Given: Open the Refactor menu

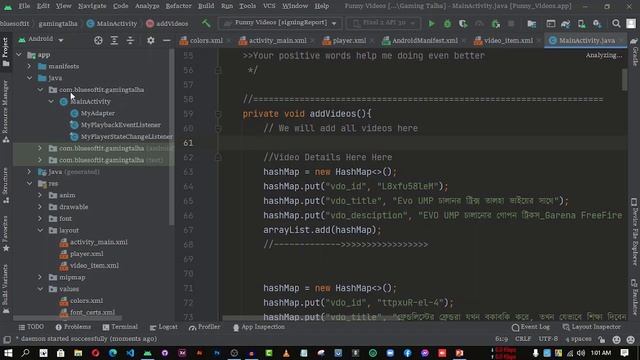Looking at the screenshot, I should [178, 6].
